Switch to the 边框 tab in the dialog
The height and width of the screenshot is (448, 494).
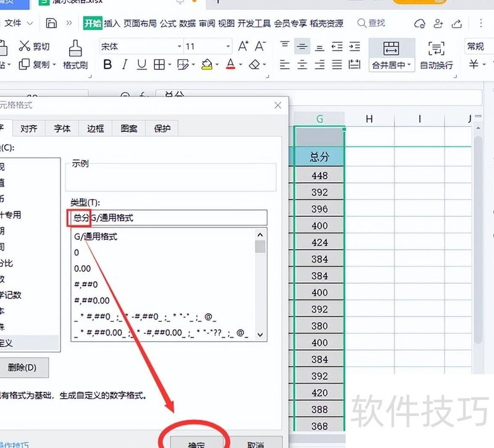95,129
